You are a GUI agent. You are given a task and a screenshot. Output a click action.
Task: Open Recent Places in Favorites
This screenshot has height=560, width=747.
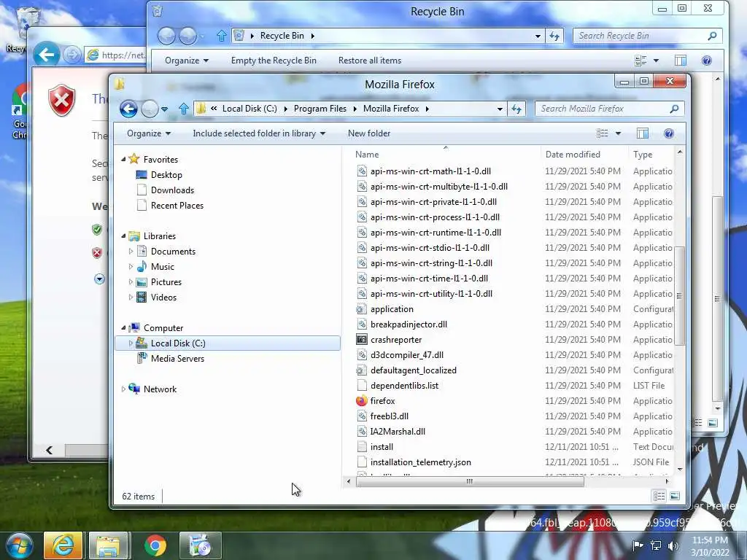(177, 205)
